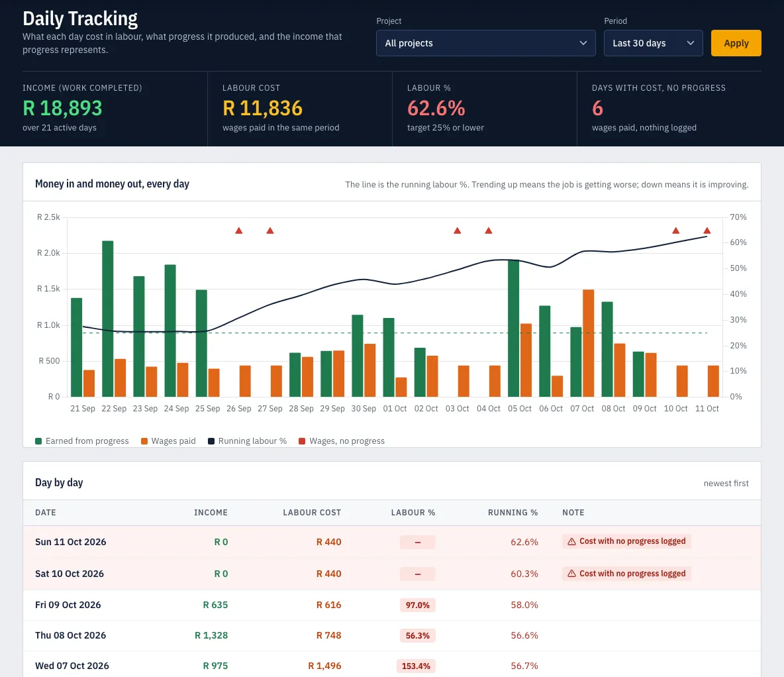Click the red triangle marker above 26 Sep
Screen dimensions: 784x677
point(239,231)
